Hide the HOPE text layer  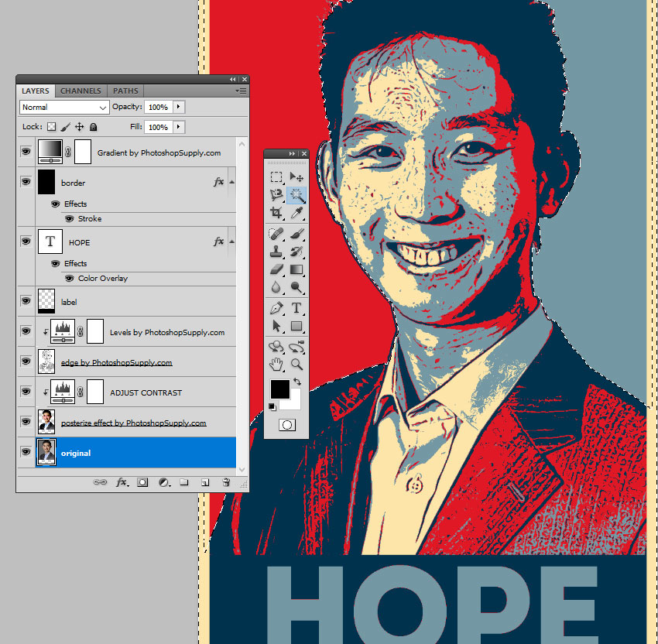[x=26, y=241]
